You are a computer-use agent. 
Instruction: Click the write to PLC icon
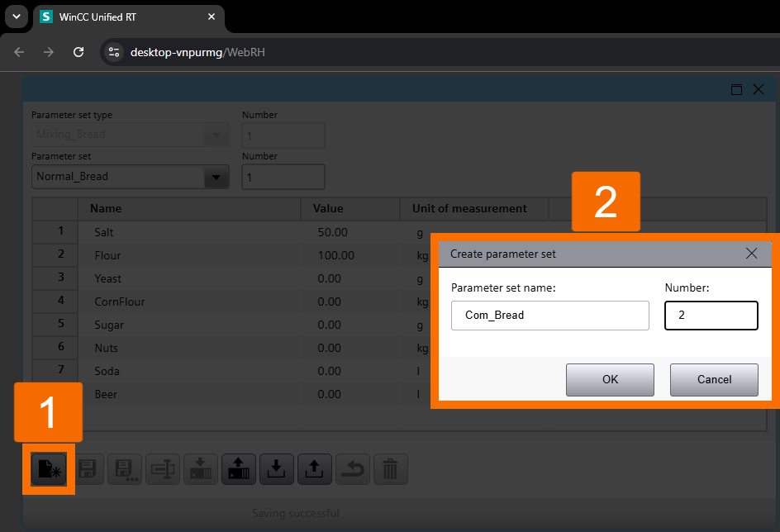coord(201,469)
